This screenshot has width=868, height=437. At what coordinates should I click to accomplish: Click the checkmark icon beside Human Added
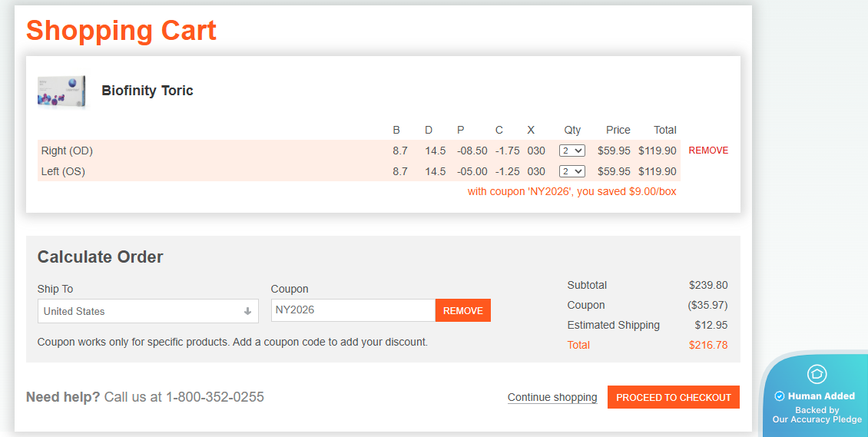point(779,396)
